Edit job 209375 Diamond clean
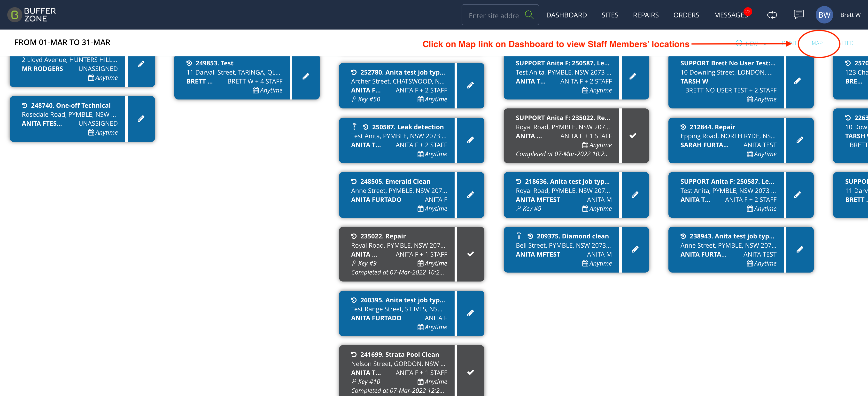Screen dimensions: 868x396 tap(635, 250)
